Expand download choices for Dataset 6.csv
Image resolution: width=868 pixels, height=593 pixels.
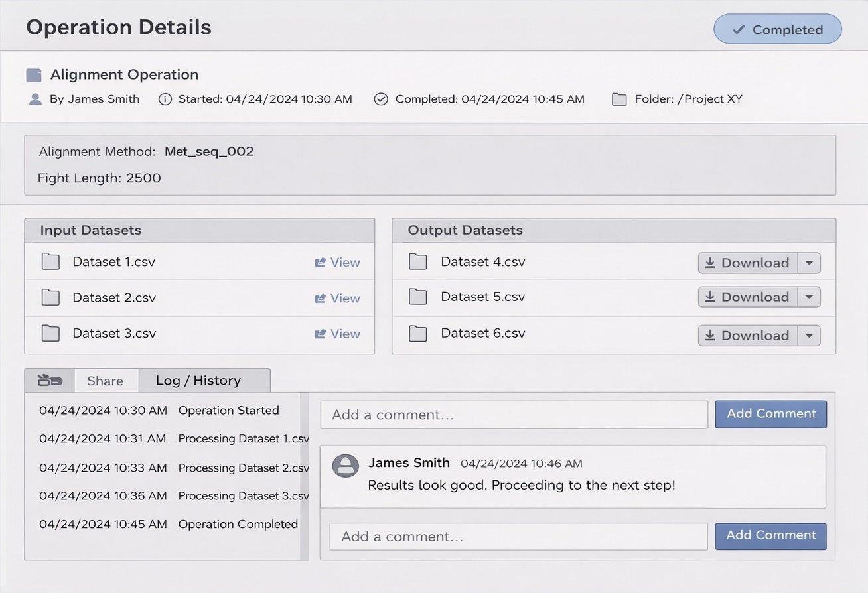[809, 335]
